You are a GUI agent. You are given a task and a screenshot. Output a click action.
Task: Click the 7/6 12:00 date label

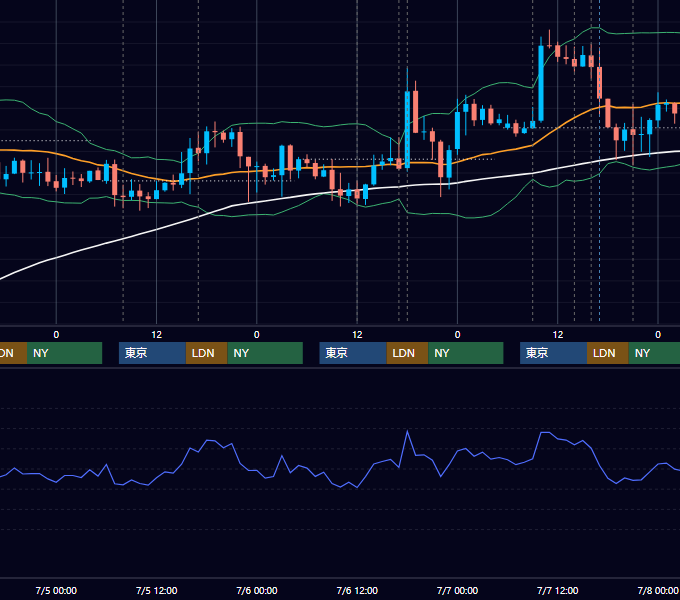click(x=357, y=590)
